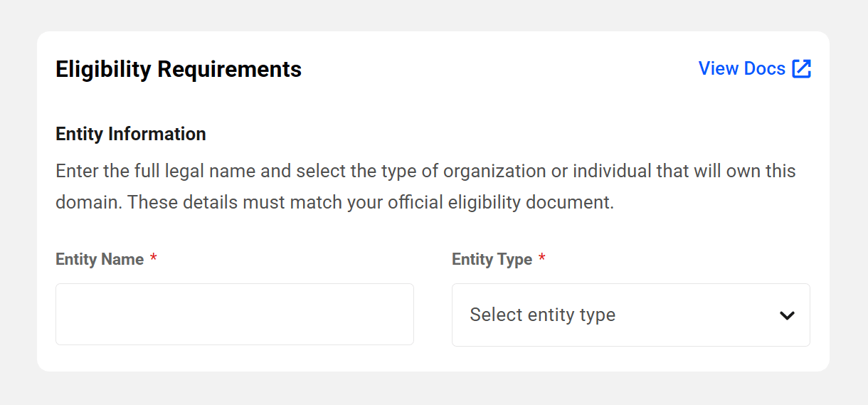
Task: Expand the Entity Type dropdown
Action: tap(630, 315)
